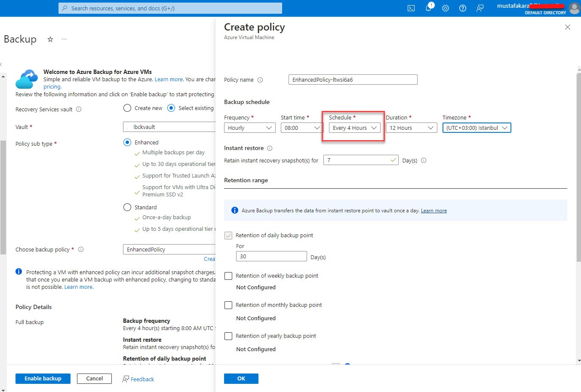The image size is (581, 392).
Task: Open portal settings gear icon
Action: (446, 8)
